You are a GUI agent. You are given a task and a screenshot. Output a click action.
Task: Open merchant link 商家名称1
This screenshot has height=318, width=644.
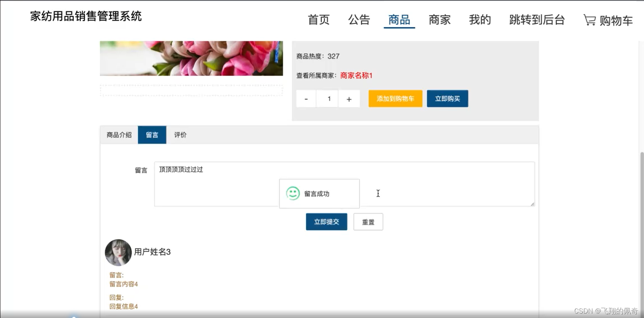(356, 75)
